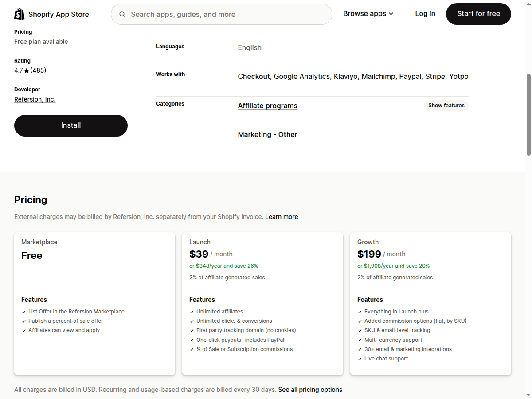Click the $1,908/year savings text
Viewport: 532px width, 399px height.
click(x=393, y=266)
